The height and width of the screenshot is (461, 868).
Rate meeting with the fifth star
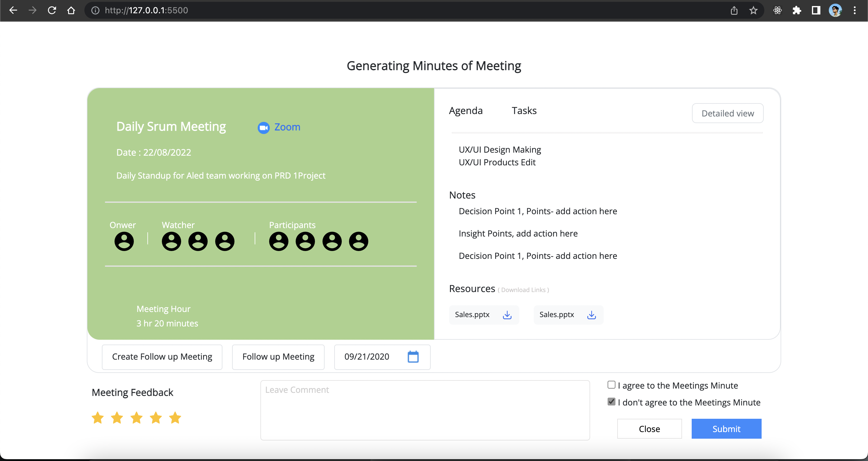click(175, 418)
